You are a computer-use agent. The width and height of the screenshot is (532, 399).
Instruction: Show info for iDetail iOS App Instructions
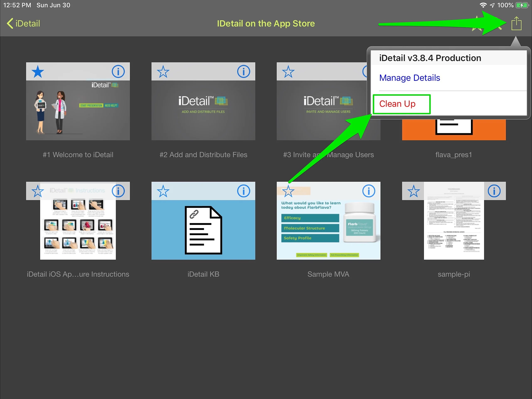[118, 191]
